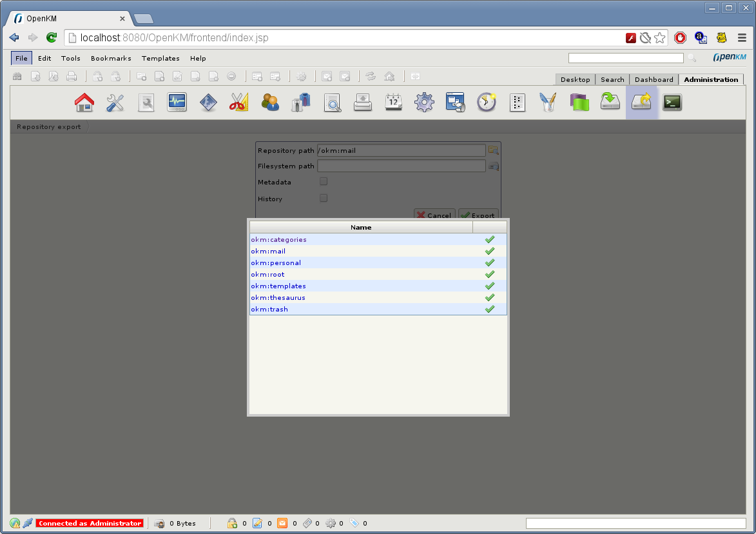The width and height of the screenshot is (756, 534).
Task: Enable the Metadata checkbox
Action: tap(324, 181)
